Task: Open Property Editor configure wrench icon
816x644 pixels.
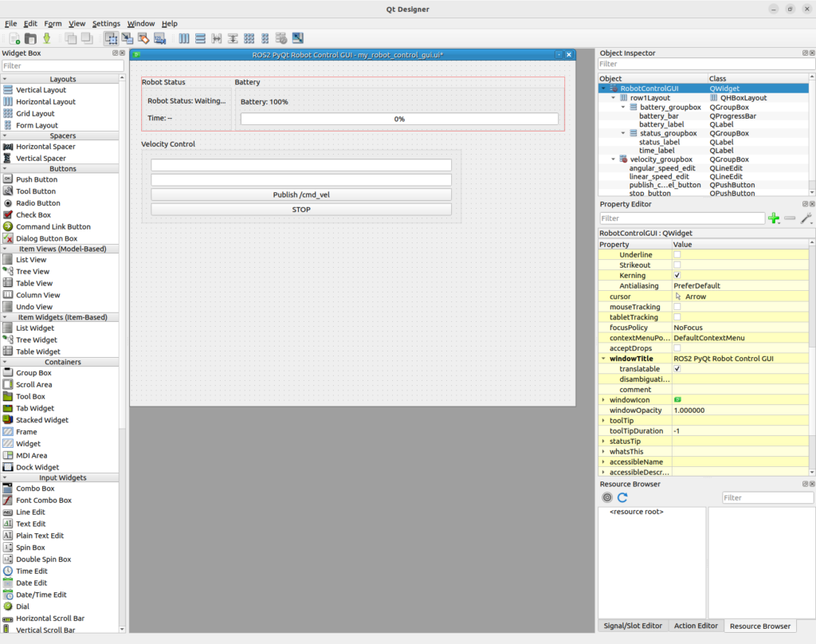Action: point(806,218)
